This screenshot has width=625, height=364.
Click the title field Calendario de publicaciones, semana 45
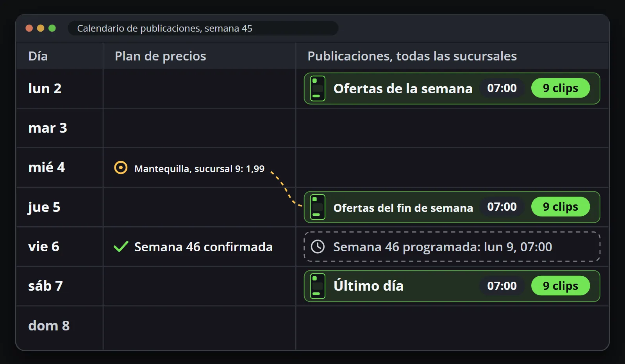pyautogui.click(x=203, y=28)
